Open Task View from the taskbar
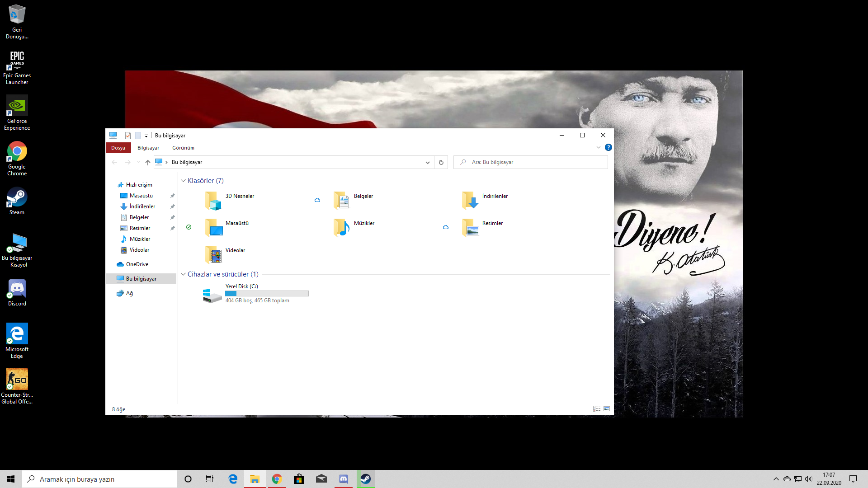This screenshot has height=488, width=868. point(210,479)
